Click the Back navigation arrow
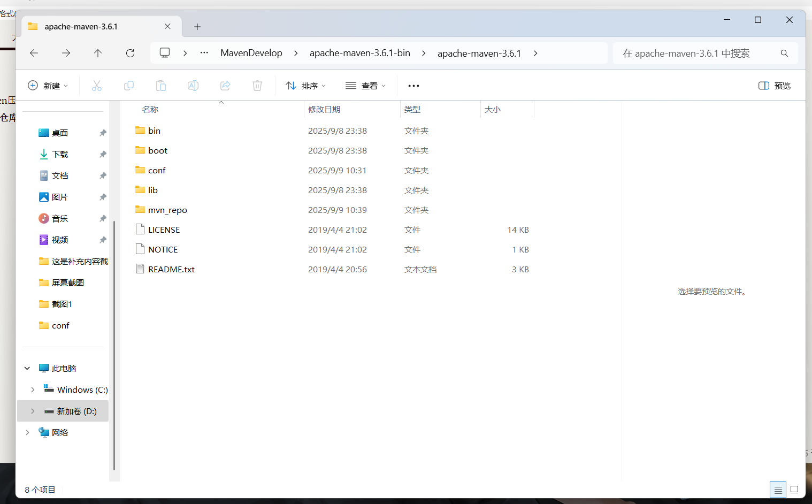This screenshot has height=504, width=812. (34, 53)
